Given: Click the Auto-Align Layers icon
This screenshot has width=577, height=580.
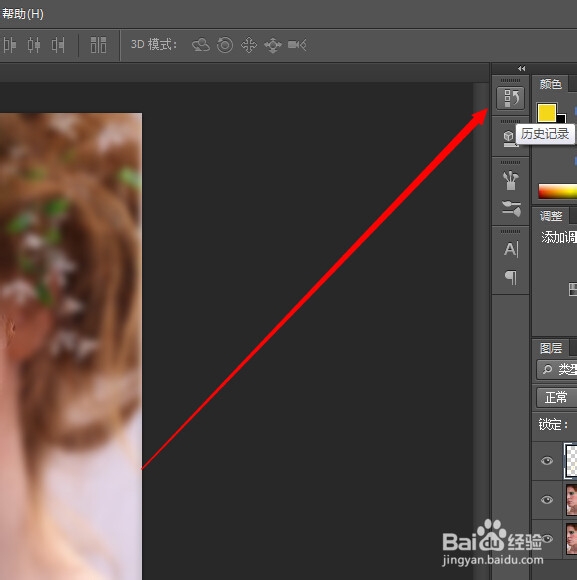Looking at the screenshot, I should (x=98, y=45).
